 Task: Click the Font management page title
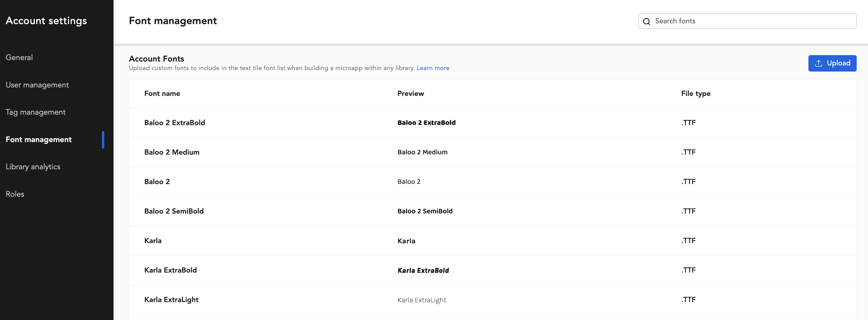tap(173, 21)
